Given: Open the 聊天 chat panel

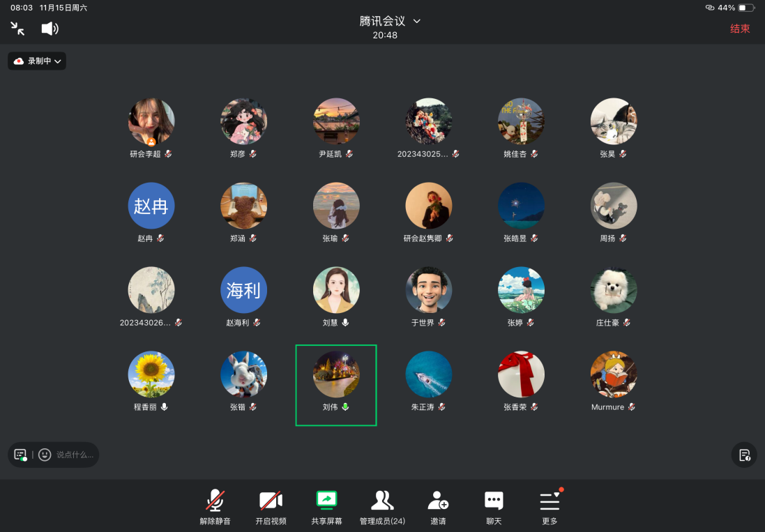Looking at the screenshot, I should (x=494, y=507).
